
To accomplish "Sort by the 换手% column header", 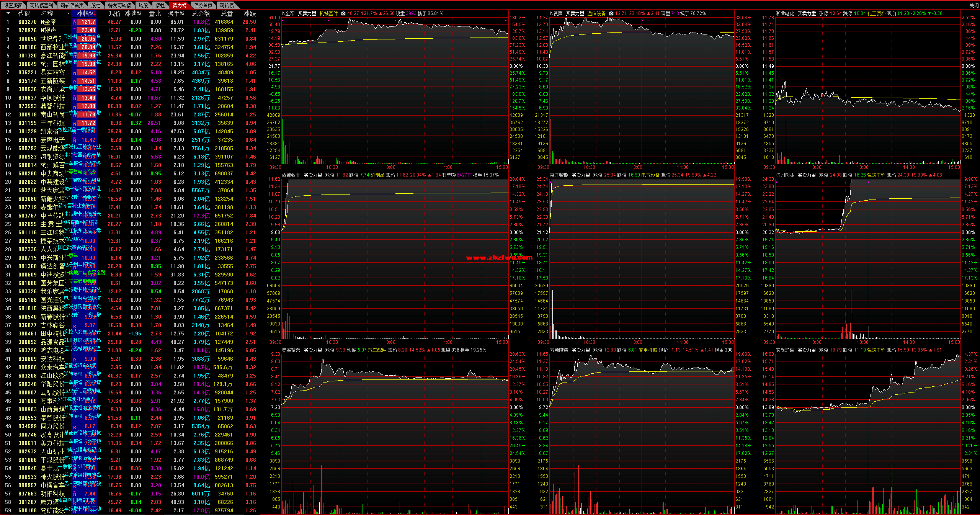I will click(176, 13).
